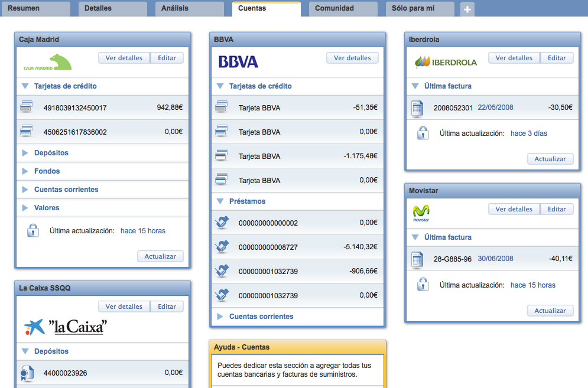Click the La Caixa deposit certificate icon
Image resolution: width=588 pixels, height=388 pixels.
pos(26,373)
